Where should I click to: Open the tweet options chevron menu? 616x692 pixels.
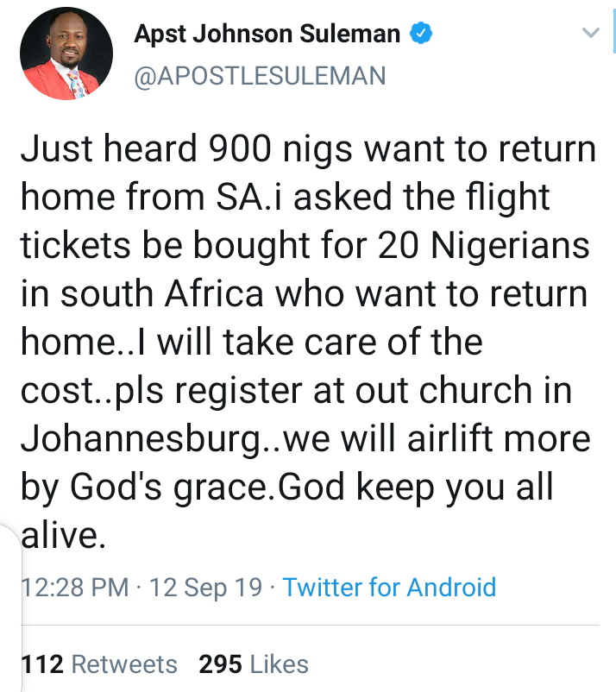click(590, 35)
